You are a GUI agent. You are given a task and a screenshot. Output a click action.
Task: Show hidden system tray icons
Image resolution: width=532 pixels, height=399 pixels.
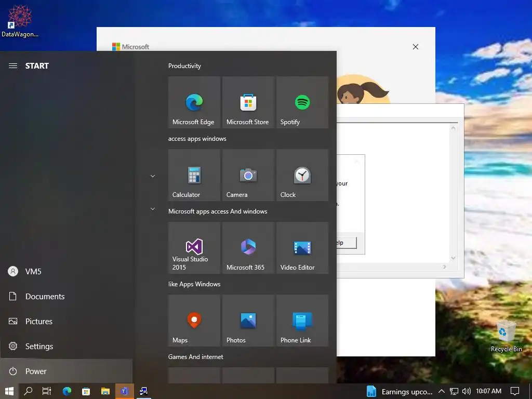(442, 391)
